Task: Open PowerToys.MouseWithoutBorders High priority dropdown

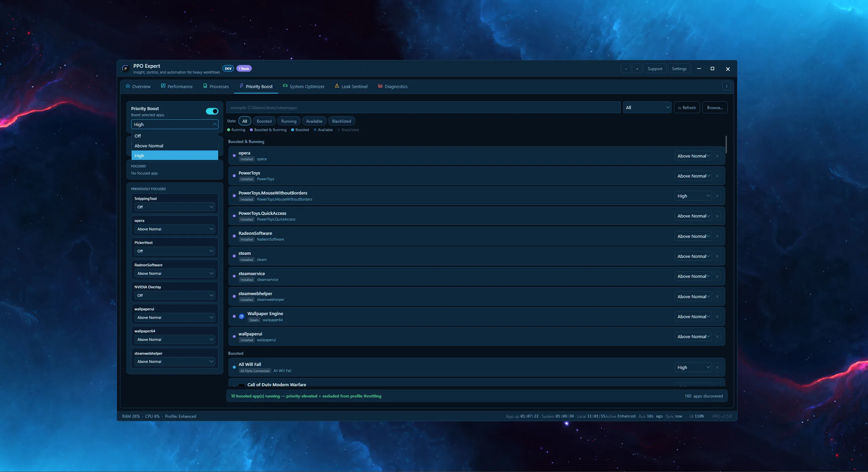Action: pos(693,196)
